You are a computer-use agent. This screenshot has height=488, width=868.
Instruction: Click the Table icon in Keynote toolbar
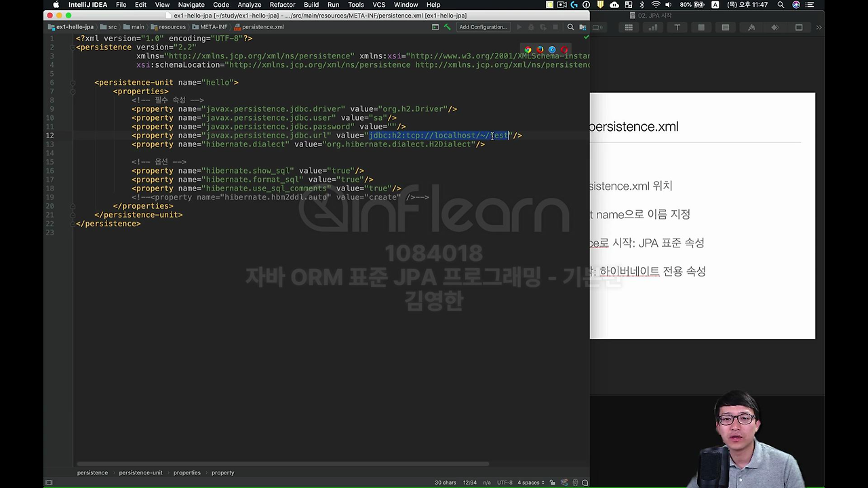coord(629,28)
